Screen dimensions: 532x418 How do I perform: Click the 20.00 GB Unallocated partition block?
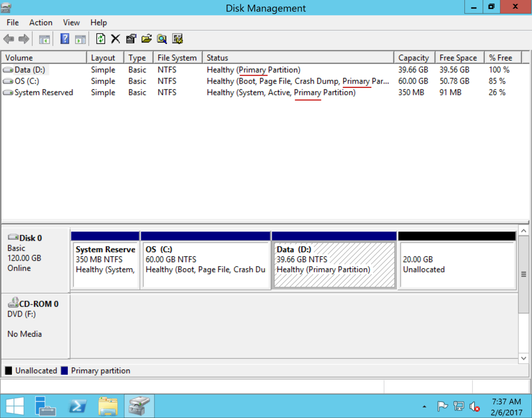tap(456, 259)
